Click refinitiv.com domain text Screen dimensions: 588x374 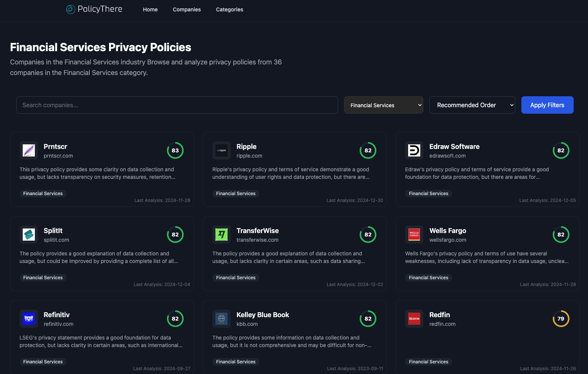coord(59,324)
